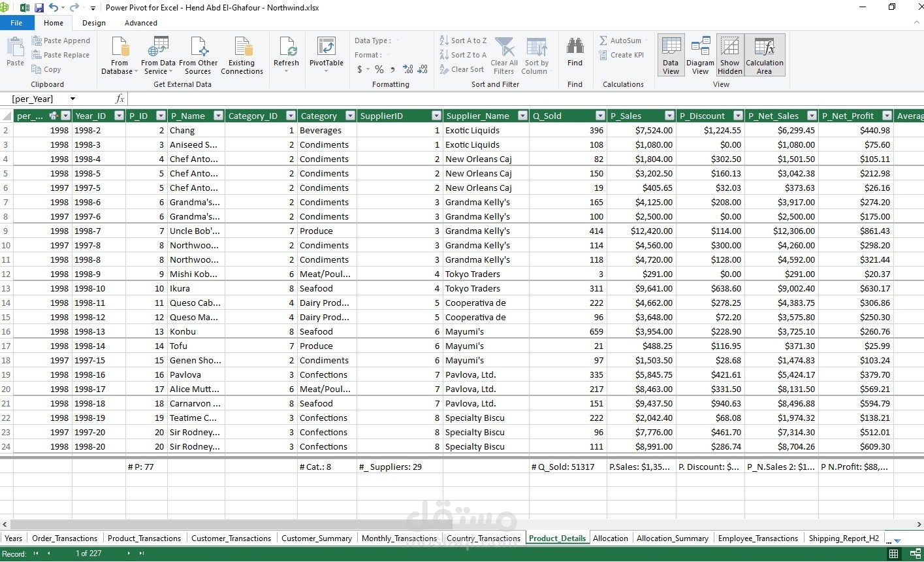Open the File menu
This screenshot has height=562, width=924.
(x=16, y=22)
